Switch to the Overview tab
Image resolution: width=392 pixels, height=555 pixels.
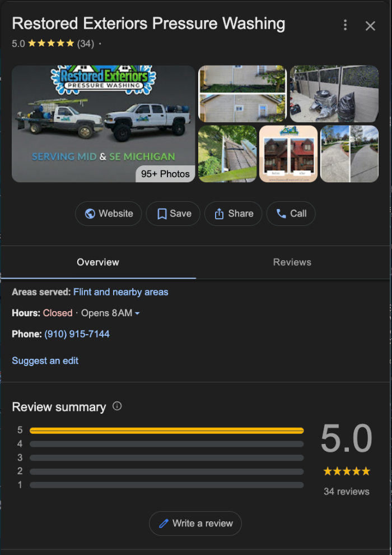pos(98,262)
